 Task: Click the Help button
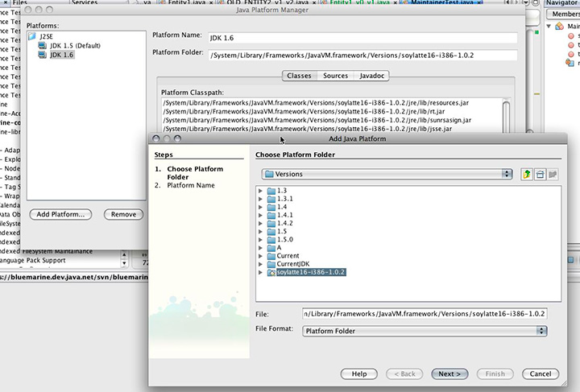click(358, 374)
